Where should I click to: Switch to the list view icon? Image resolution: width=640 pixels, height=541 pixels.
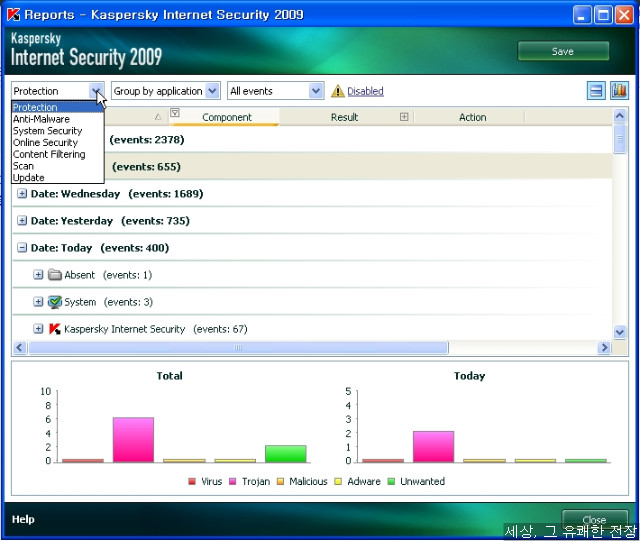(x=596, y=91)
